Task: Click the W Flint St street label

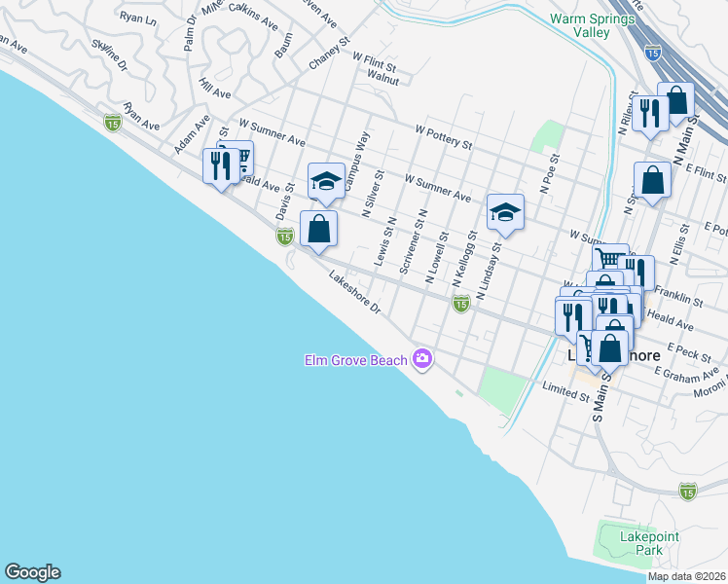Action: pyautogui.click(x=374, y=62)
